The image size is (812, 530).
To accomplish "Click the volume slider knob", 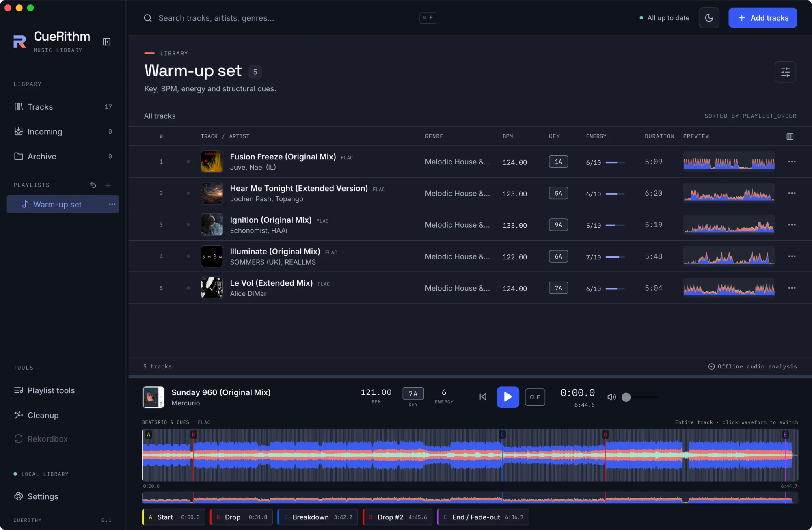I will (x=626, y=397).
